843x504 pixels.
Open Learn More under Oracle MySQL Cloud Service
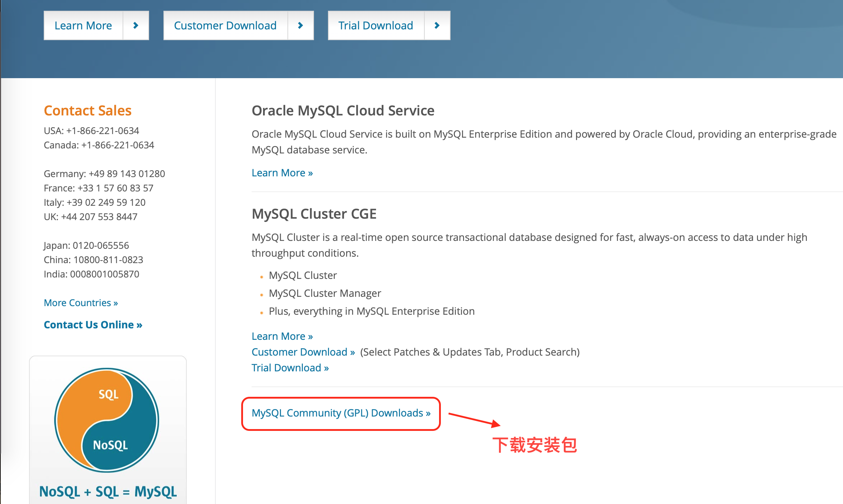coord(282,173)
